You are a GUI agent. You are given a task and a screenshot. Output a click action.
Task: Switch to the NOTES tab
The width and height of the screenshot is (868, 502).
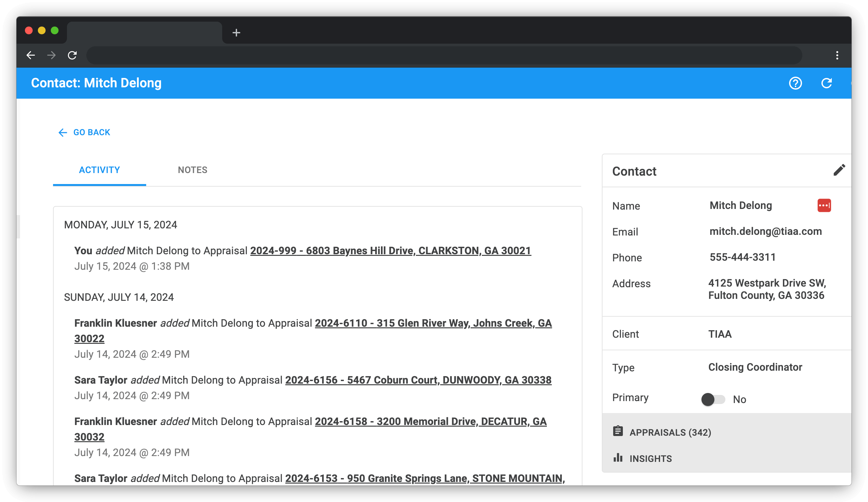[x=192, y=169]
